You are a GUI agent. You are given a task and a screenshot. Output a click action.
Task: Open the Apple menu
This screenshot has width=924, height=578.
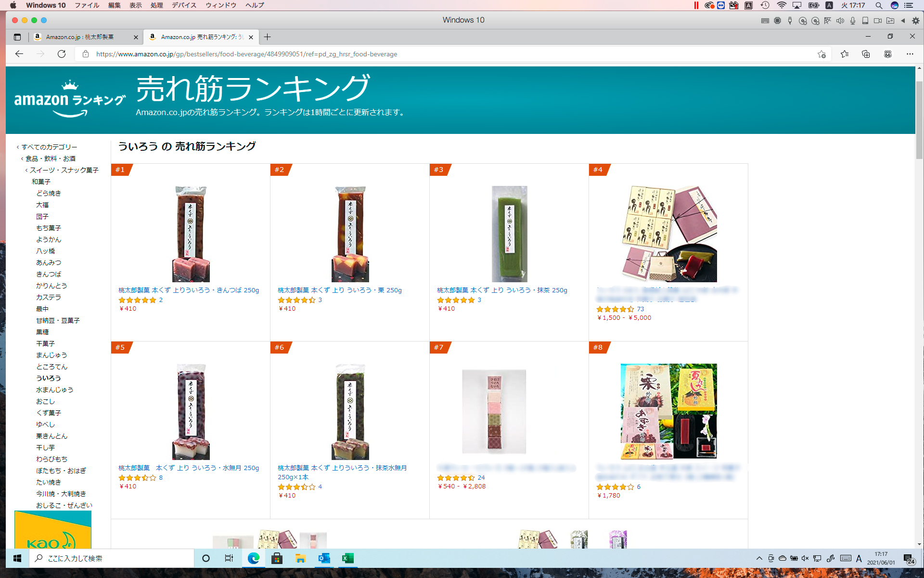coord(13,5)
